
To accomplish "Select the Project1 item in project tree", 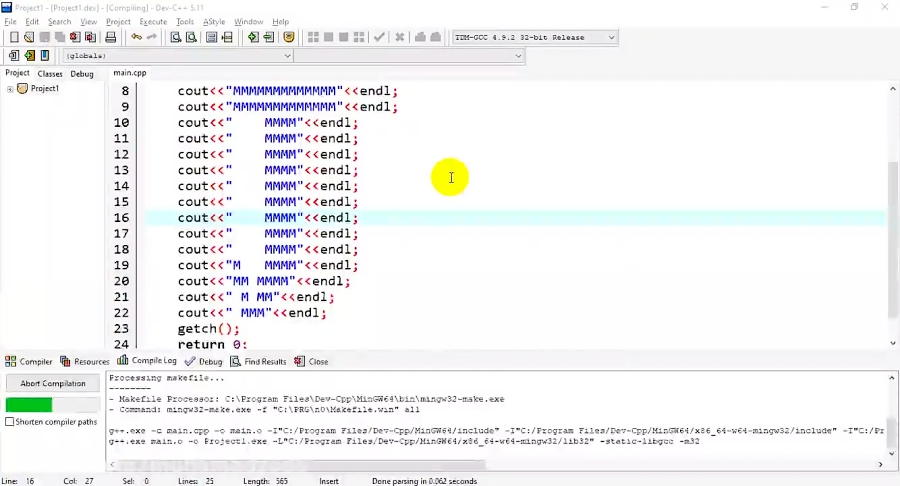I will coord(45,89).
